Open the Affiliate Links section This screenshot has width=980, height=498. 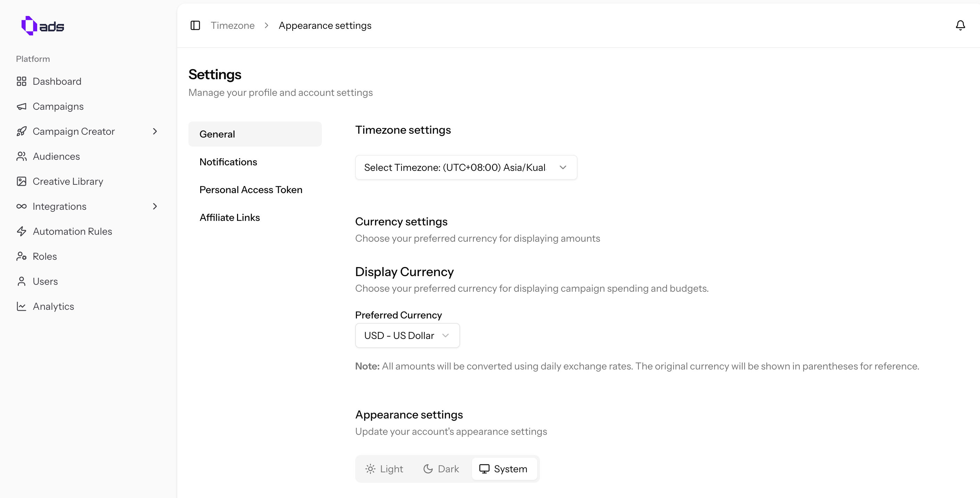229,217
